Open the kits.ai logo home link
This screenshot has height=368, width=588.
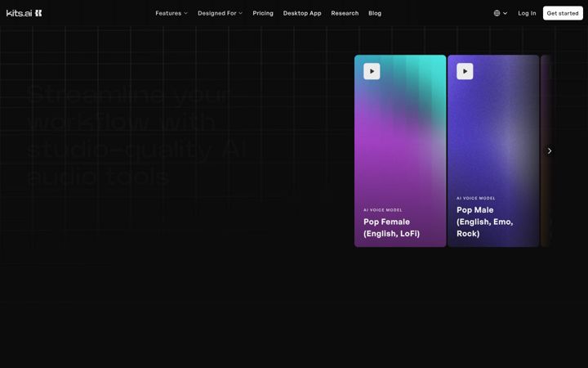[24, 13]
